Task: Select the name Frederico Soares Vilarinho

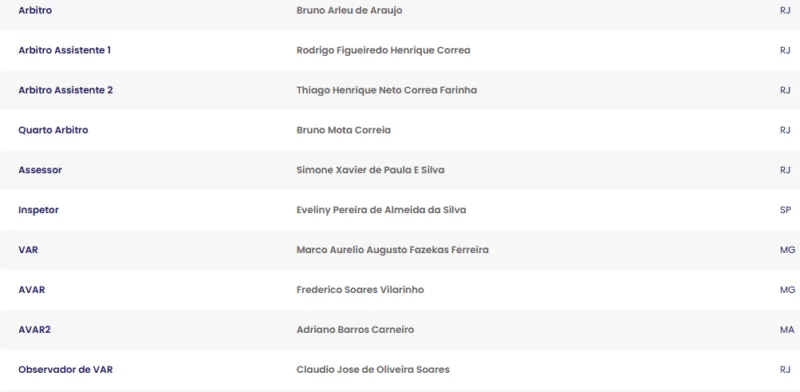Action: click(360, 289)
